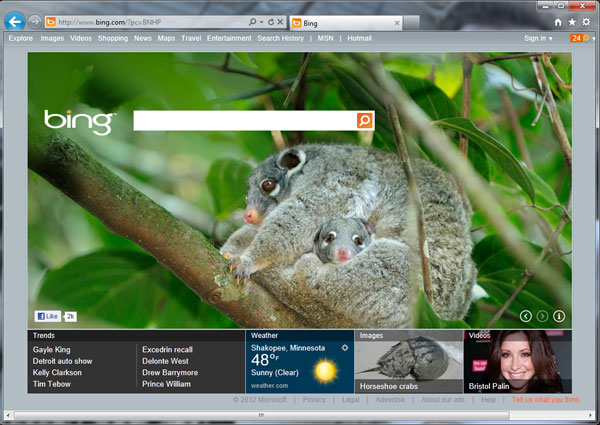600x425 pixels.
Task: Open weather location settings gear
Action: point(345,348)
